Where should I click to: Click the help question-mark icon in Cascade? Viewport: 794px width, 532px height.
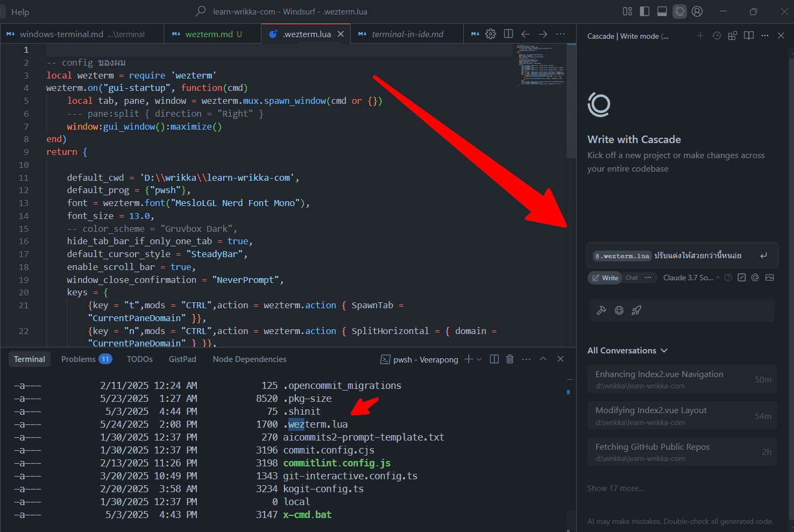[x=728, y=278]
